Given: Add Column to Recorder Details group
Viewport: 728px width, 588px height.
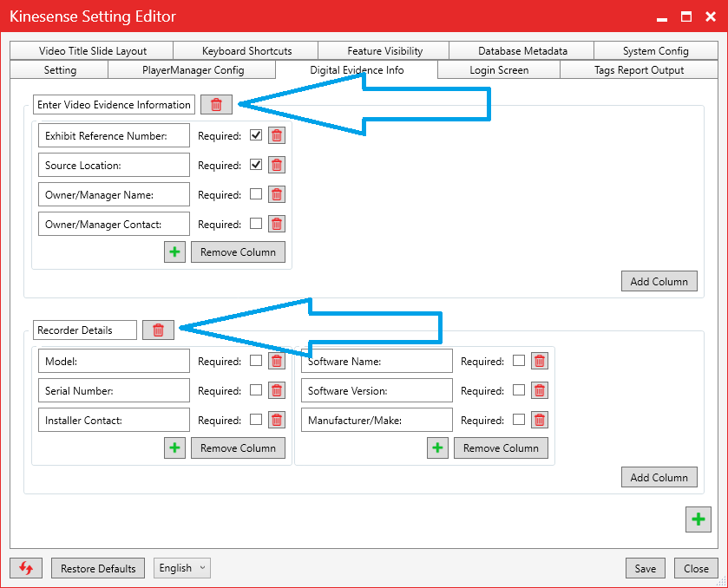Looking at the screenshot, I should [x=659, y=477].
